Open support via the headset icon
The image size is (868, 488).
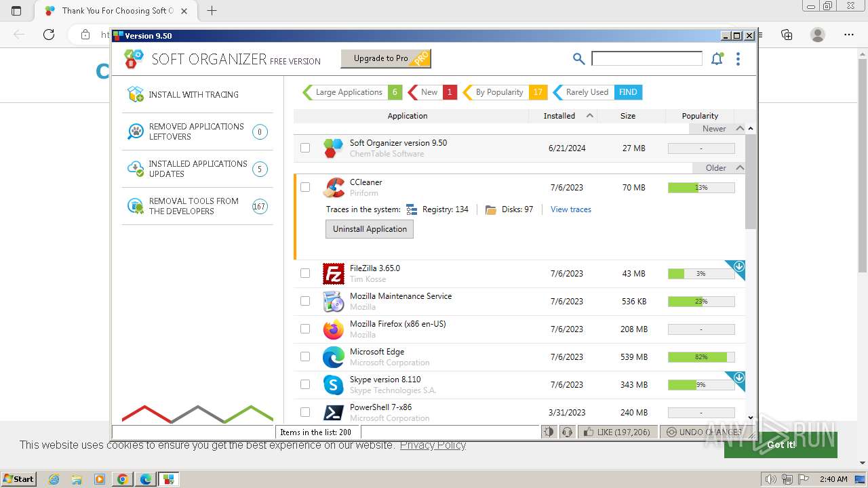click(x=567, y=432)
